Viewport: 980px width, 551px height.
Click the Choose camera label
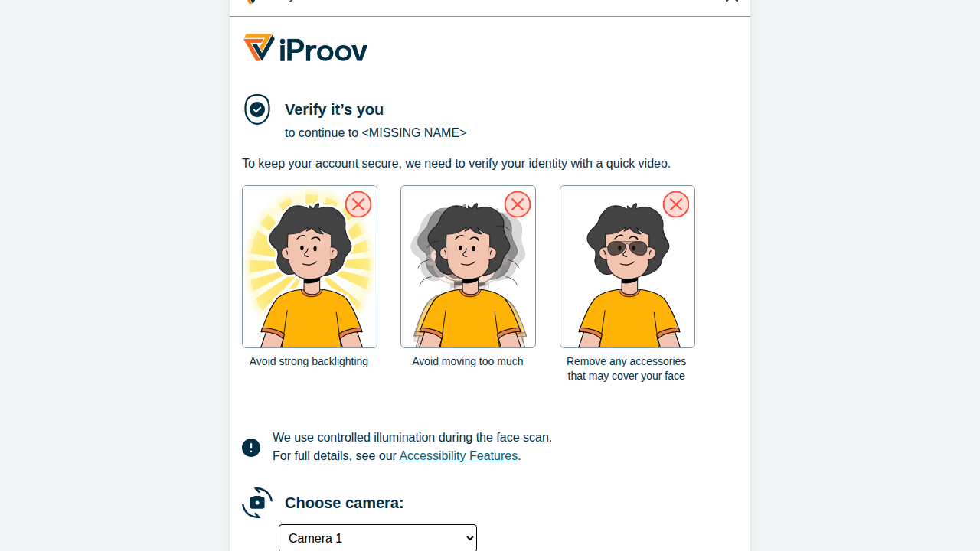point(344,503)
